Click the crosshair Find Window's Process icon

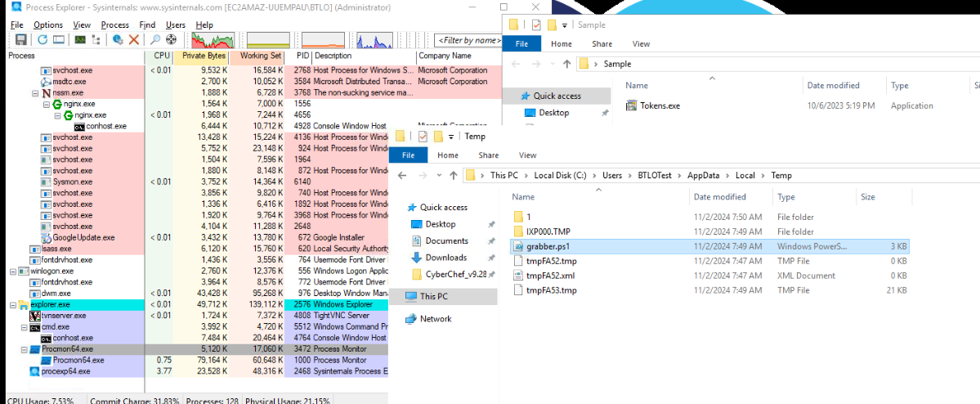coord(171,40)
